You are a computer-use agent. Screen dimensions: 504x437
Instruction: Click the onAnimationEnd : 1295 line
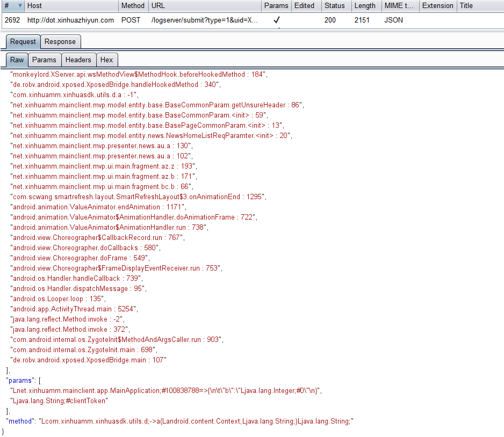click(139, 197)
